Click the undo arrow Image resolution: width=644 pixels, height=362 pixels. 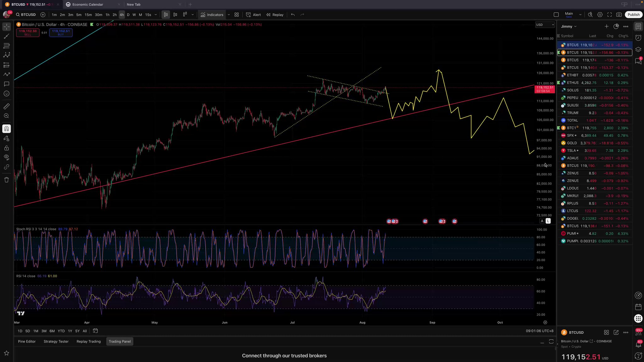(293, 15)
